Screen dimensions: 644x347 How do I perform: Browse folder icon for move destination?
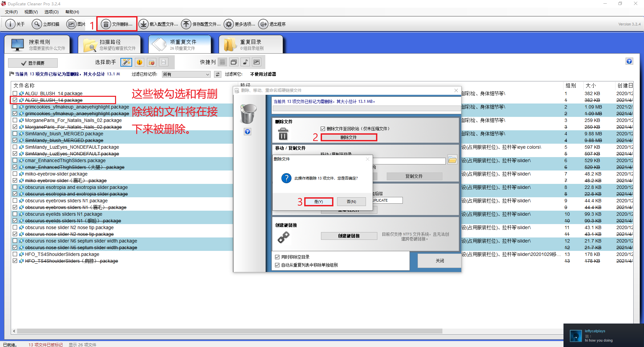(x=452, y=160)
